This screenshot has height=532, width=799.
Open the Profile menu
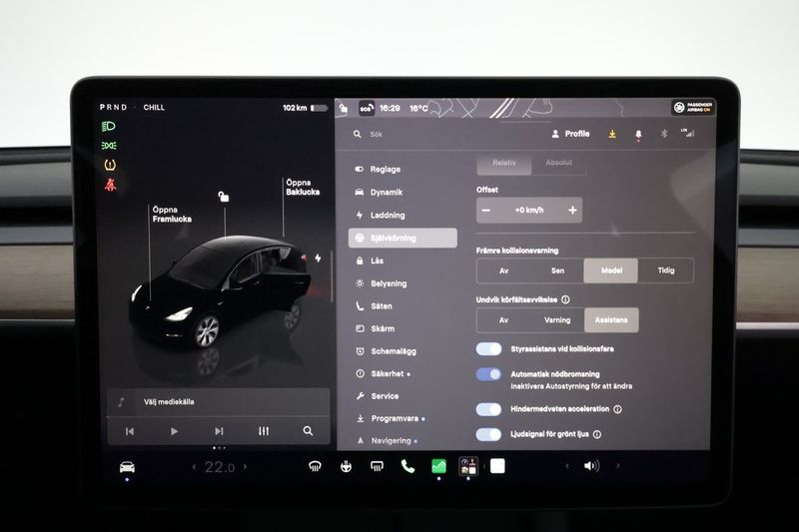570,134
